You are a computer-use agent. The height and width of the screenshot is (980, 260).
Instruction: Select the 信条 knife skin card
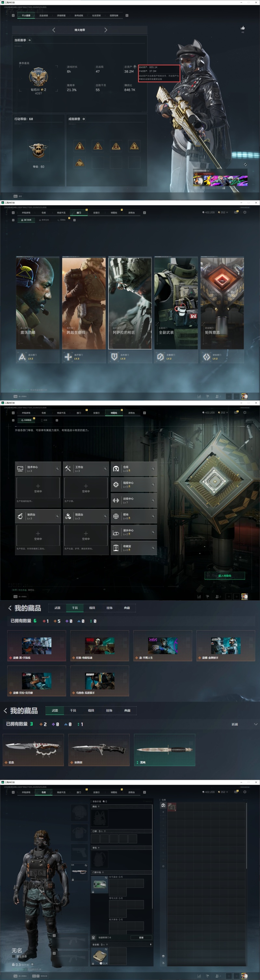coord(33,750)
